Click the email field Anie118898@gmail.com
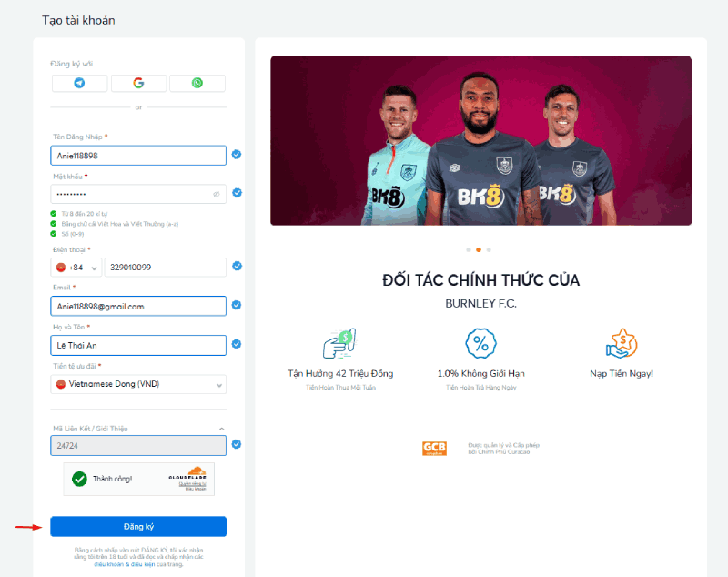728x577 pixels. click(x=138, y=307)
